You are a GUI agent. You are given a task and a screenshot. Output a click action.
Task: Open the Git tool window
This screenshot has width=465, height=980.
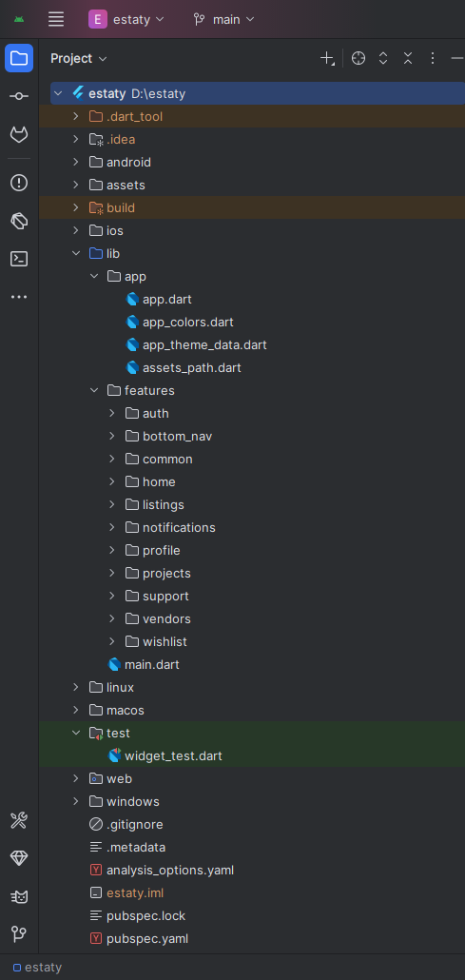point(19,934)
